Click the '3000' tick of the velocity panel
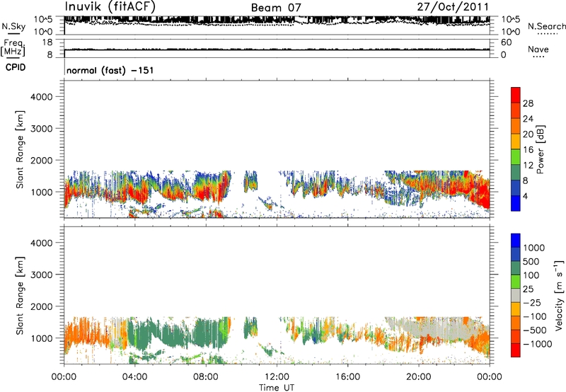The height and width of the screenshot is (392, 566). pyautogui.click(x=42, y=275)
